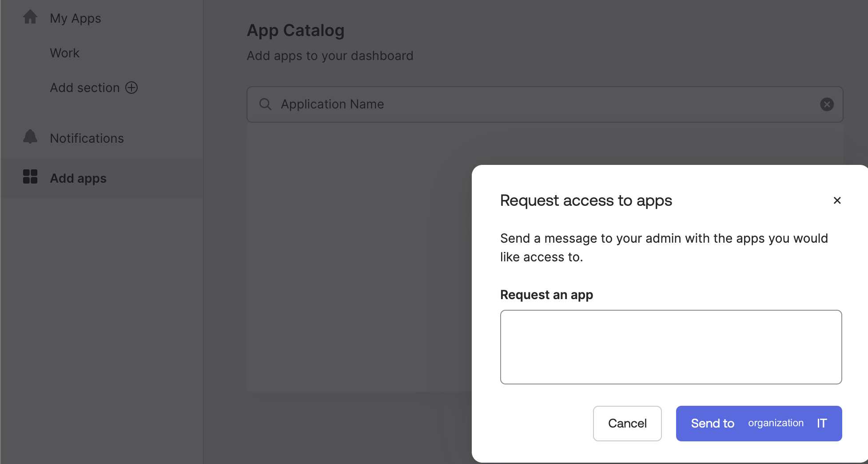Clear the Application Name search using the X icon
The image size is (868, 464).
click(826, 104)
